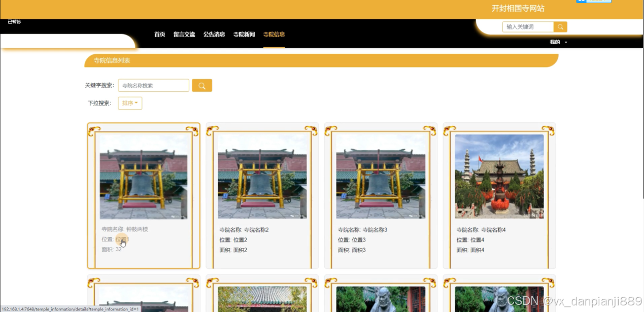Click the 位置: 位置4 text
The image size is (644, 312).
(470, 240)
